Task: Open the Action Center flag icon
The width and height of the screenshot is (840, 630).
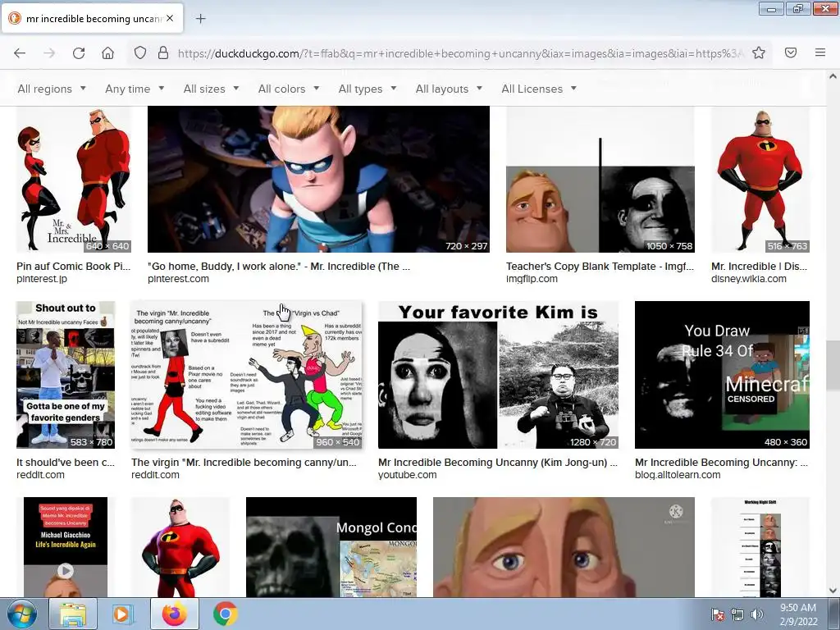Action: 717,614
